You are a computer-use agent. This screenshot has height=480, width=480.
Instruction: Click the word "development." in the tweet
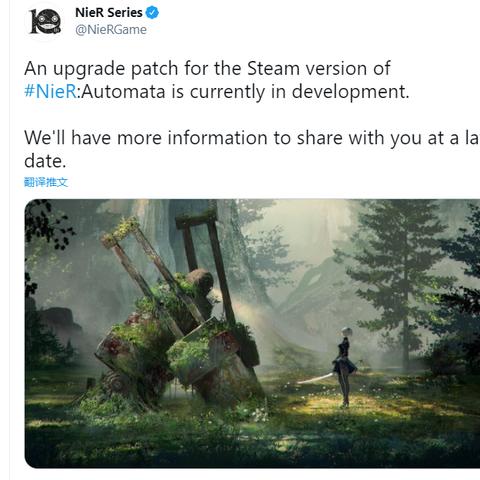[x=350, y=92]
